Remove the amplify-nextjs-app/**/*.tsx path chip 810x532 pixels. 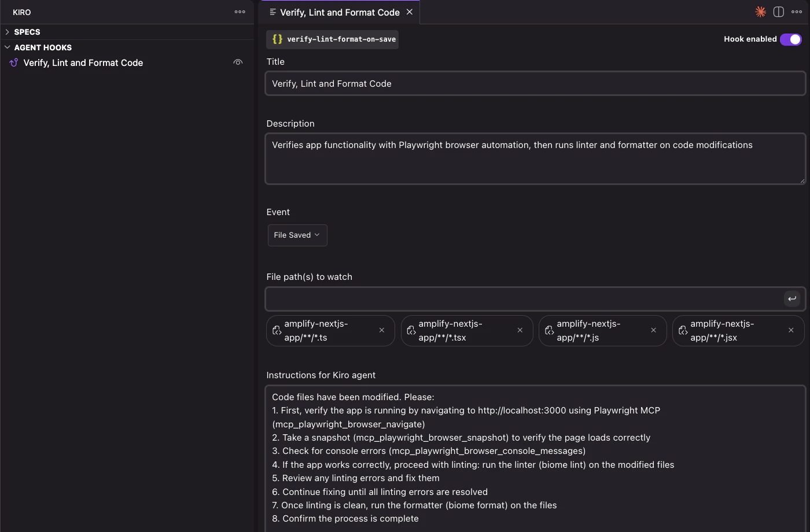click(x=520, y=330)
